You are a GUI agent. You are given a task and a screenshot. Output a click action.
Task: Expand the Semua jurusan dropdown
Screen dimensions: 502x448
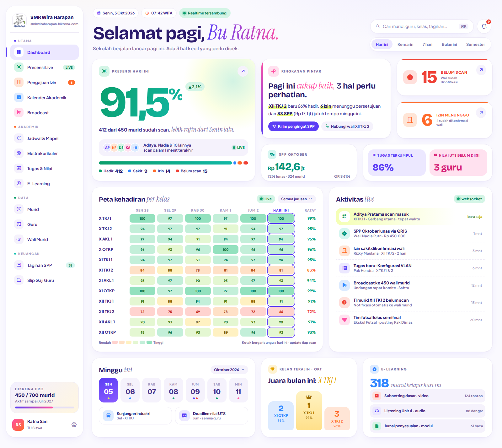click(x=296, y=199)
